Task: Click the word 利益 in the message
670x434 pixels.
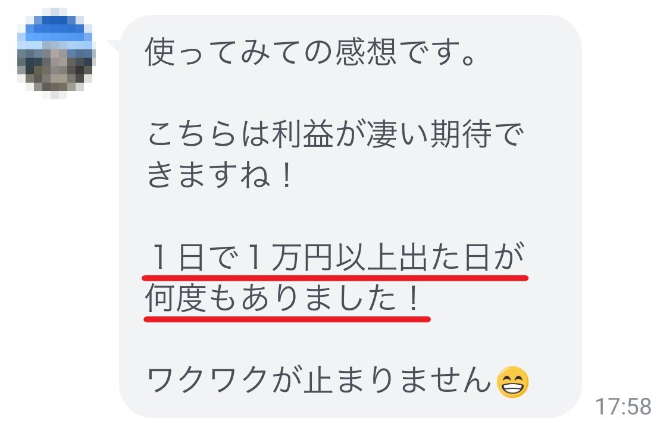Action: point(303,135)
